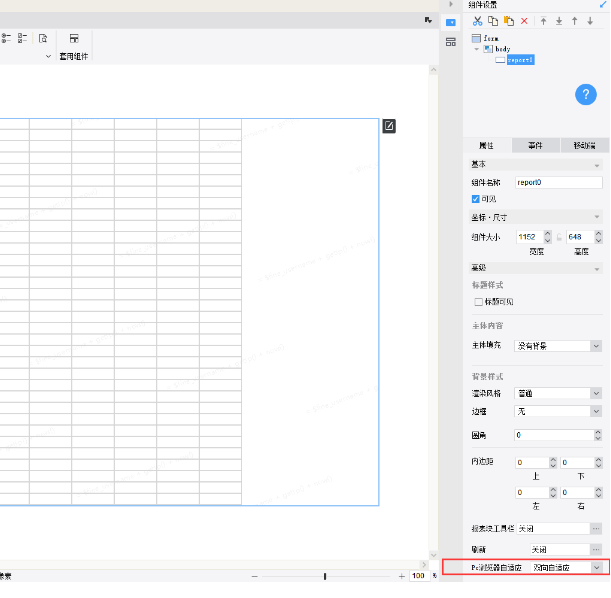This screenshot has width=611, height=598.
Task: Open 报表块工具栏 settings with ellipsis button
Action: tap(596, 529)
